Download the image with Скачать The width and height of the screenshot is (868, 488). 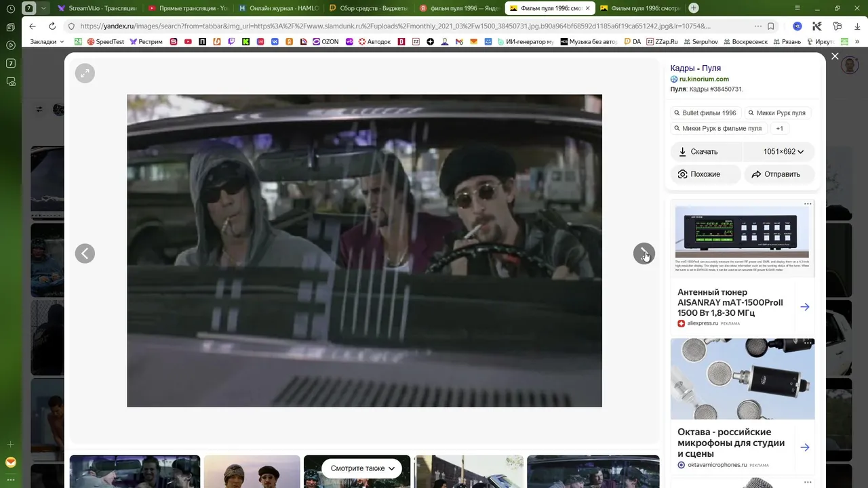pyautogui.click(x=706, y=152)
